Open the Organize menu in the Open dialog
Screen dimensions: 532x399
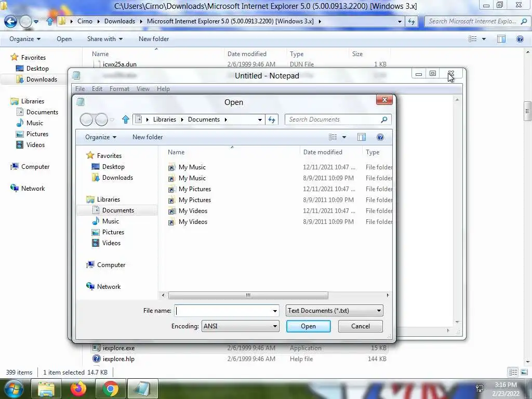coord(100,137)
